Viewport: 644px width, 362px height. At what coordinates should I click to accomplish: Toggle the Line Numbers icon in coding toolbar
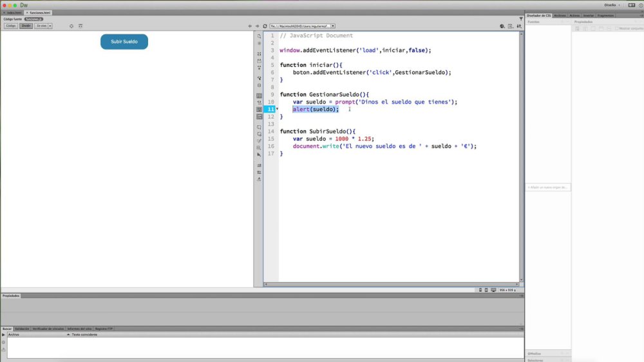259,96
